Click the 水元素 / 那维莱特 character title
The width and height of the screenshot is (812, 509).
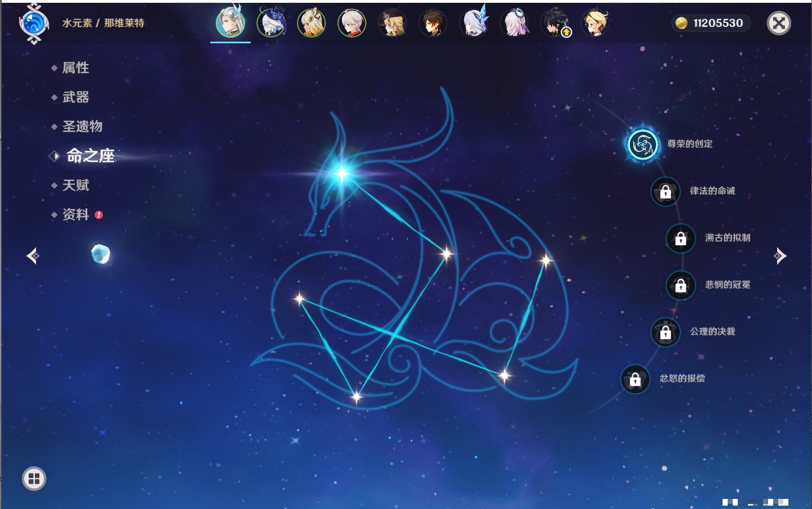[103, 23]
